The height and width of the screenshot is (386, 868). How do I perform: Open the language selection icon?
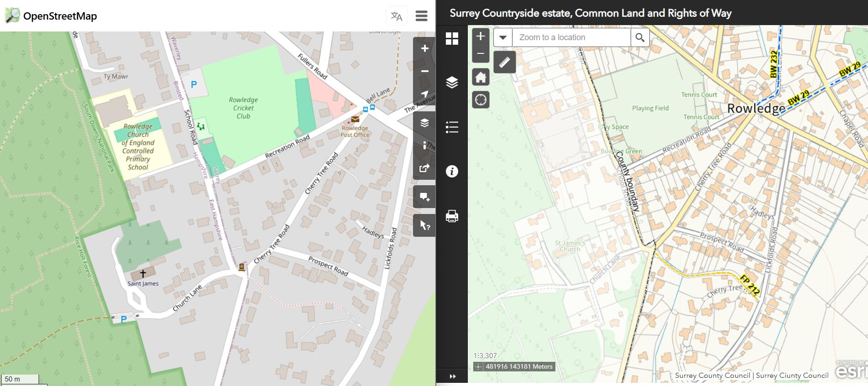pos(397,16)
